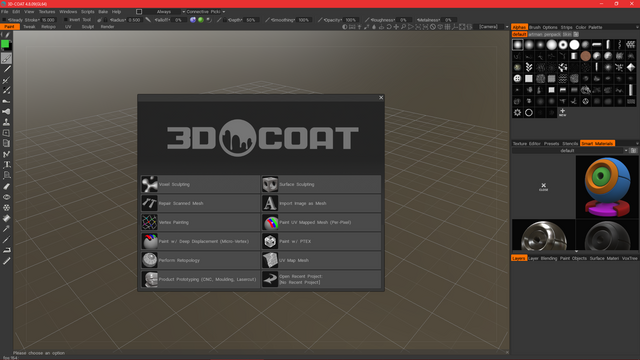The height and width of the screenshot is (360, 640).
Task: Select Import Image as Mesh
Action: pyautogui.click(x=321, y=203)
